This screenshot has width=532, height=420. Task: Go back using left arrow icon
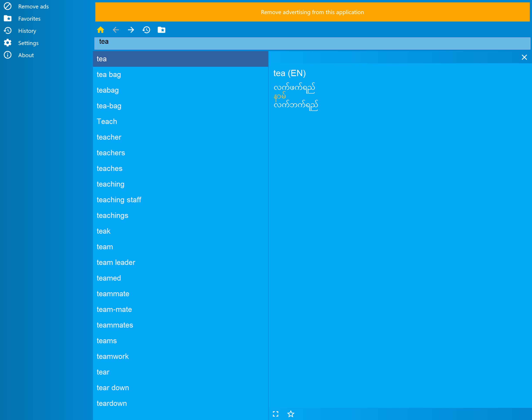(116, 30)
